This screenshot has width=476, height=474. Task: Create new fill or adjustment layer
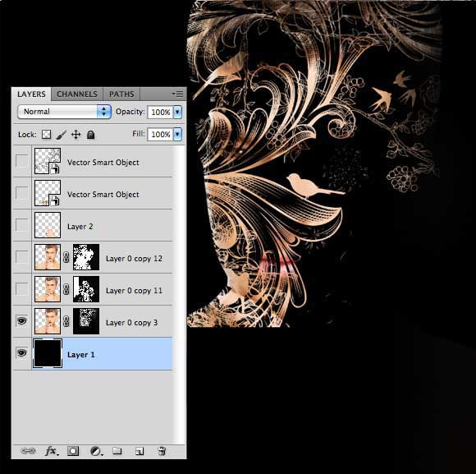pos(96,451)
